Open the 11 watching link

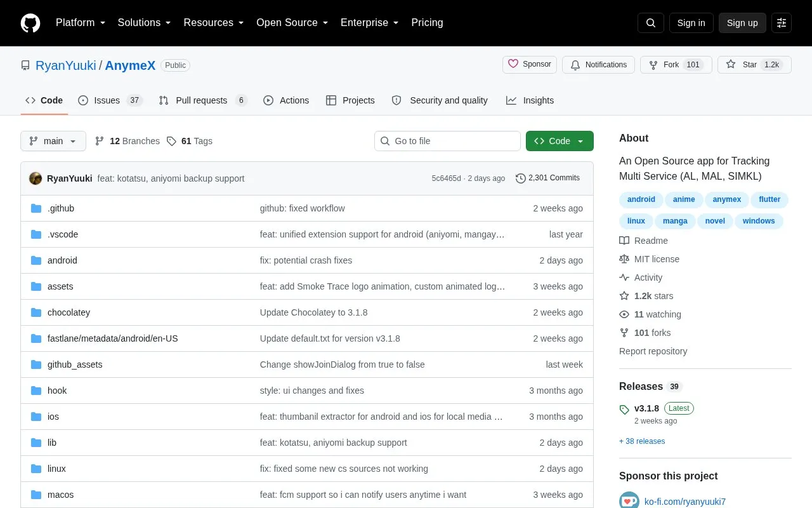click(x=650, y=314)
